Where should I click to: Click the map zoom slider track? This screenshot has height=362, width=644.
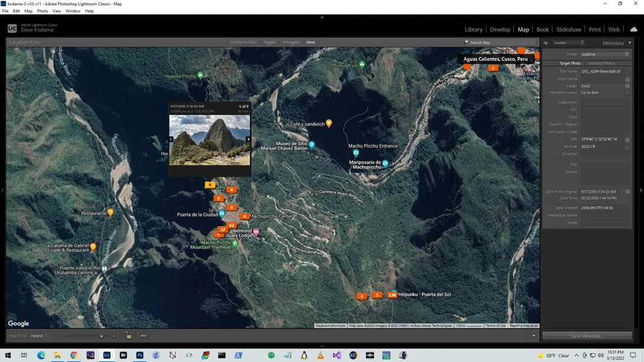click(88, 336)
